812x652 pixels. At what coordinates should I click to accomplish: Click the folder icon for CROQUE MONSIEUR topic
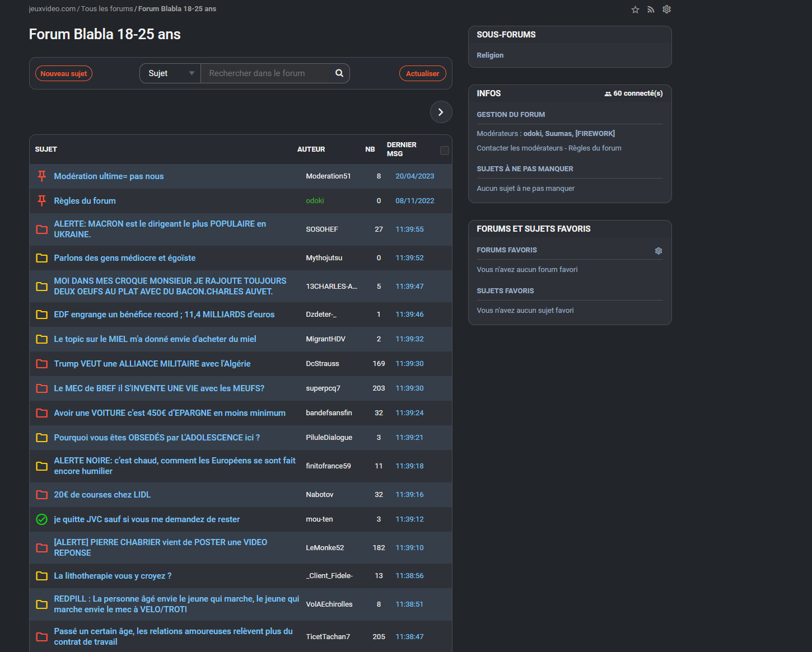click(41, 287)
